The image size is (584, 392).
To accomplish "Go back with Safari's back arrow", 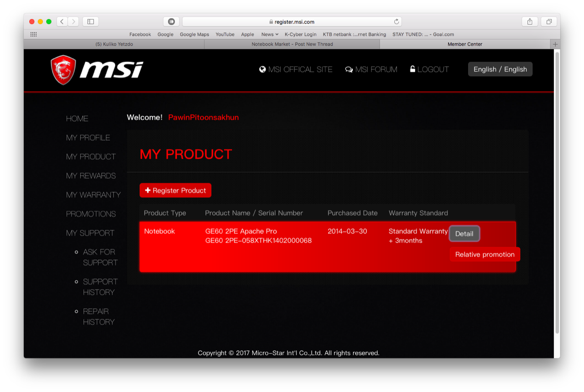I will [62, 21].
